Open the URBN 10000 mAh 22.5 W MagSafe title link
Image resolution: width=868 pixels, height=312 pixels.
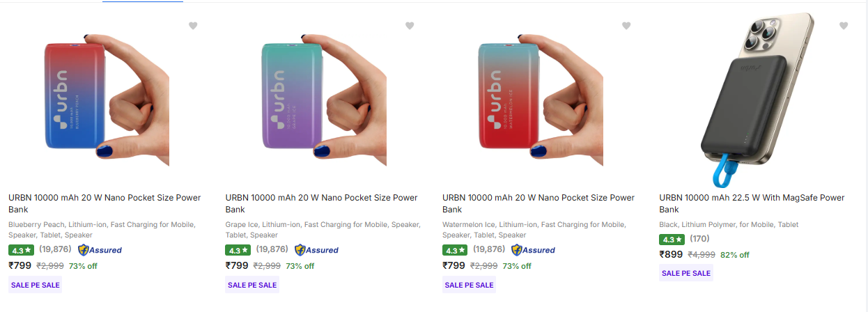pos(752,203)
